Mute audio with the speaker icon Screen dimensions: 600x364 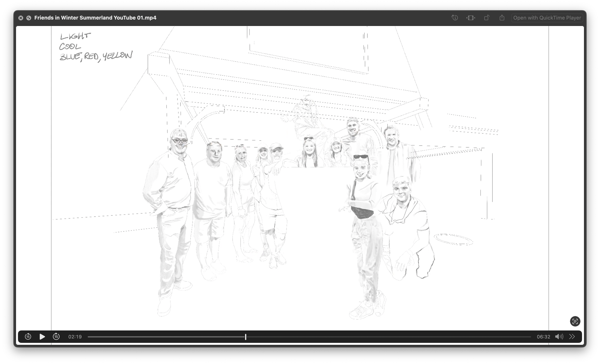559,337
